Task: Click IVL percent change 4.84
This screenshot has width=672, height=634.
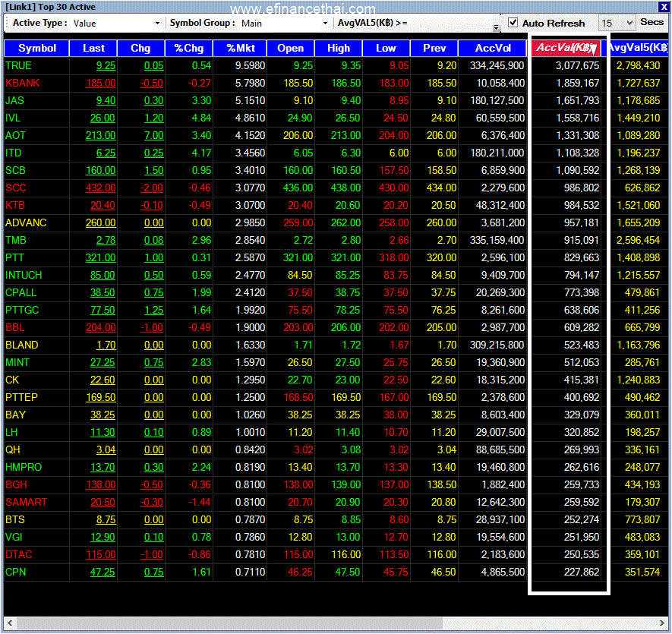Action: tap(201, 118)
